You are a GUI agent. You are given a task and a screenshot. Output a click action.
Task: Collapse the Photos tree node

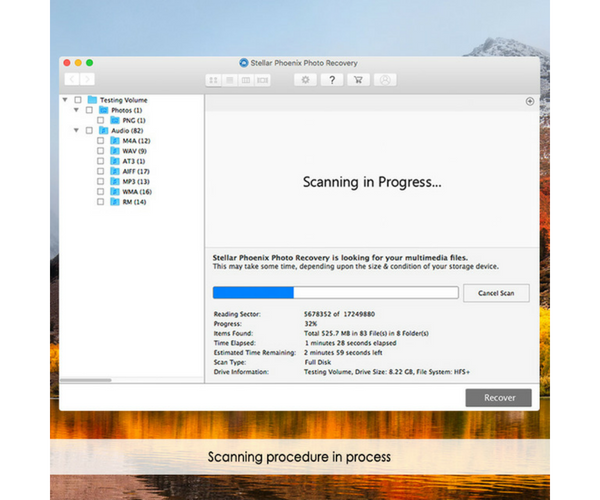pyautogui.click(x=76, y=110)
